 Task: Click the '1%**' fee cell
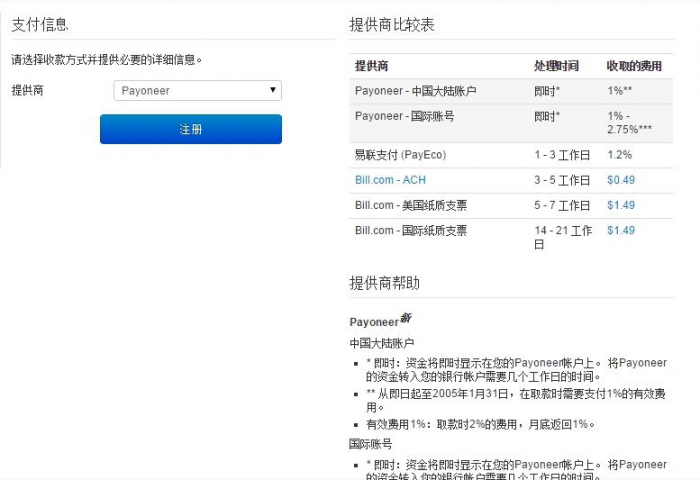(619, 91)
